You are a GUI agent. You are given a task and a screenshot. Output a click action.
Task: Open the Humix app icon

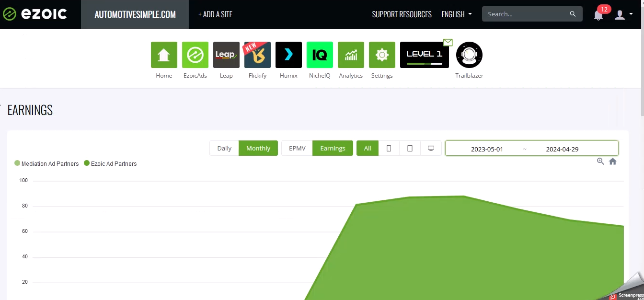tap(288, 55)
